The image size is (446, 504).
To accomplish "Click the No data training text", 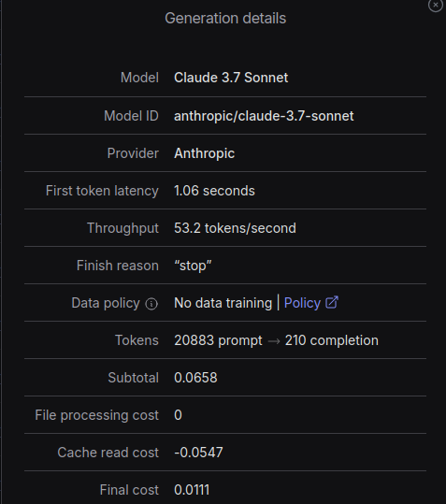I will point(223,303).
